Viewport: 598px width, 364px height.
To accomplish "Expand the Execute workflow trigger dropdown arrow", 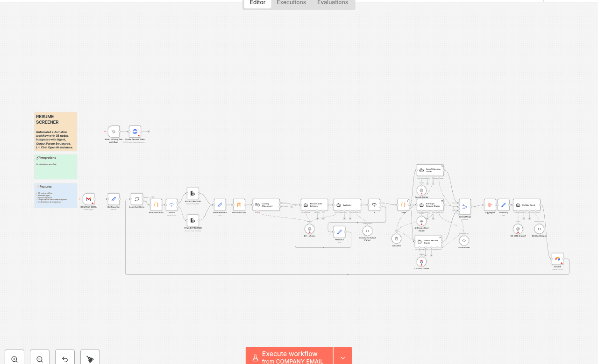I will point(343,357).
